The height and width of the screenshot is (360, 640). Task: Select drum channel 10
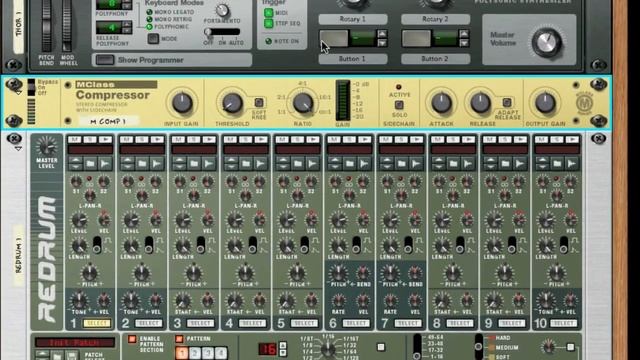coord(563,323)
